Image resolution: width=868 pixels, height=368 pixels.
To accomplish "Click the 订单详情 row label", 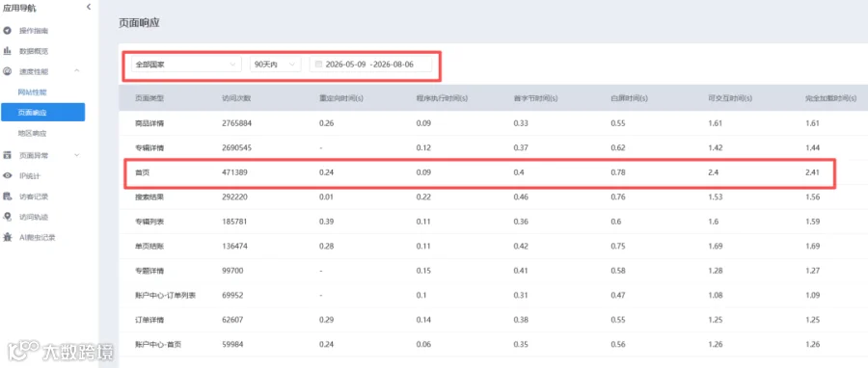I will (149, 320).
